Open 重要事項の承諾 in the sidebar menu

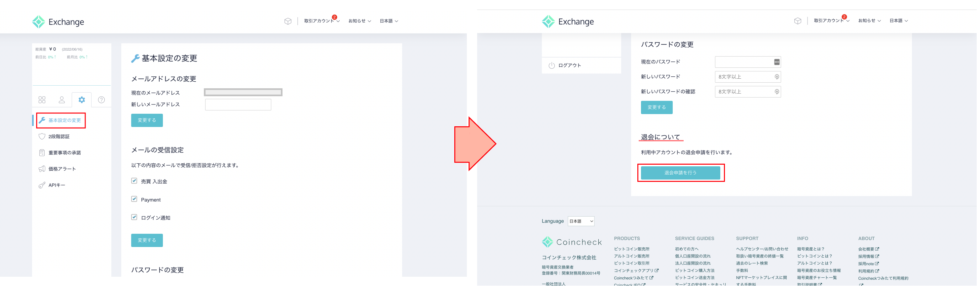tap(64, 153)
